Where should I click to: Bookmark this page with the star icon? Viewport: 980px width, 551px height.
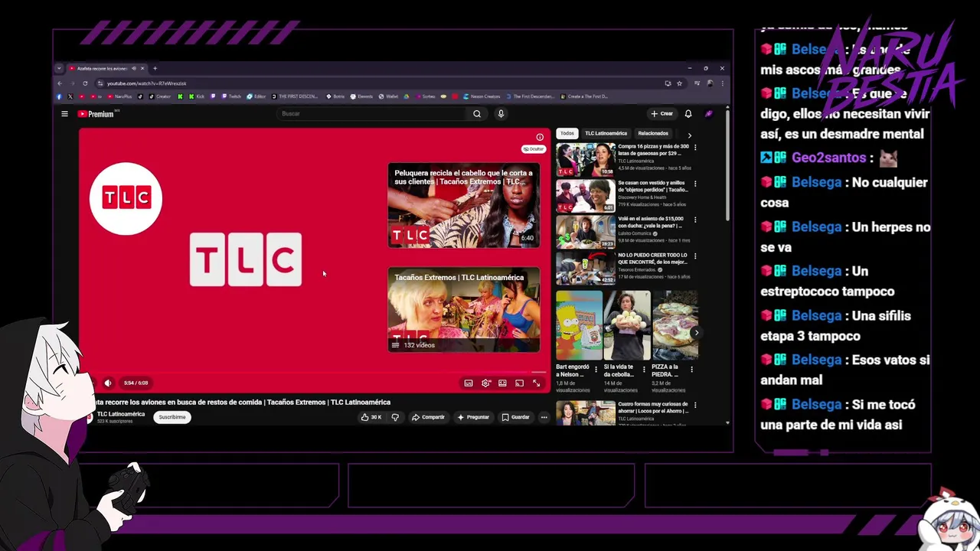(679, 83)
